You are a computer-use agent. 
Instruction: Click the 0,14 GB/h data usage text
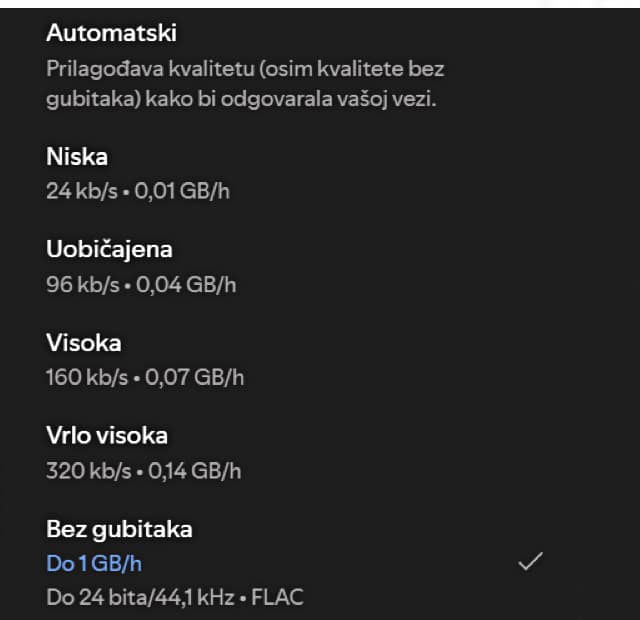click(x=194, y=470)
